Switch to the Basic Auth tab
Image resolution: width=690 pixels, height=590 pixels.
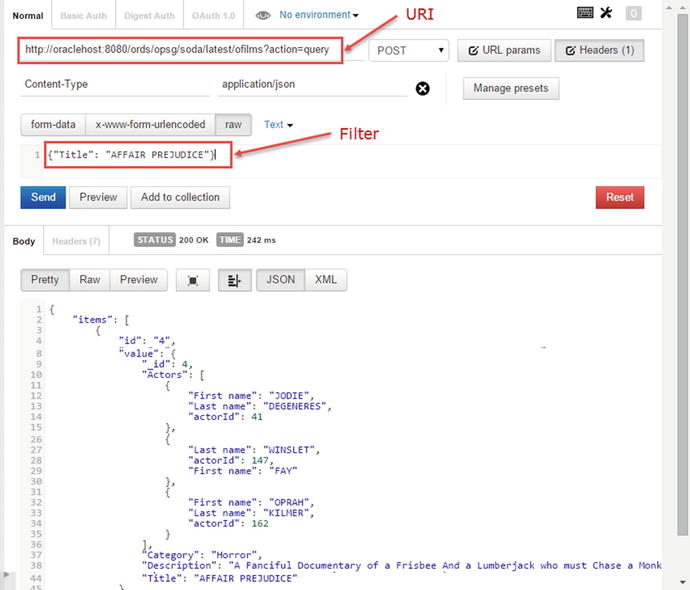84,16
